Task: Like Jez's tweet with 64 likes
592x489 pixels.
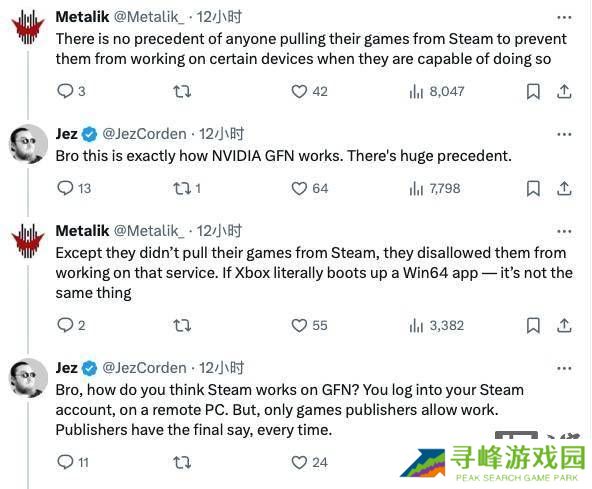Action: [x=310, y=188]
